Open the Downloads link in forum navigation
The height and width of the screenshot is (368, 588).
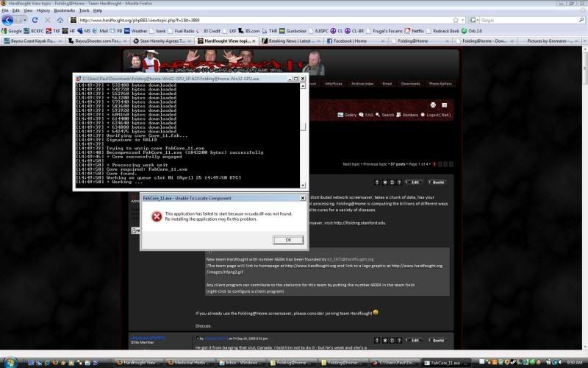[411, 84]
